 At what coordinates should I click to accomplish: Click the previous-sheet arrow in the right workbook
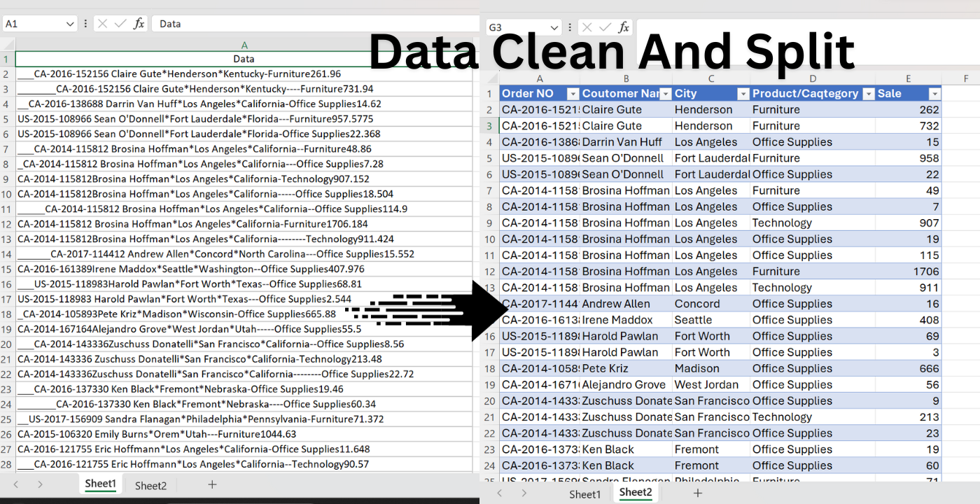[499, 493]
